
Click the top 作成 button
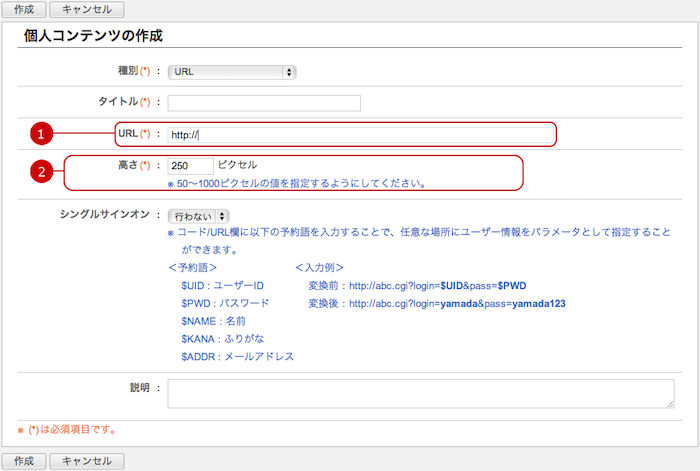(x=22, y=10)
